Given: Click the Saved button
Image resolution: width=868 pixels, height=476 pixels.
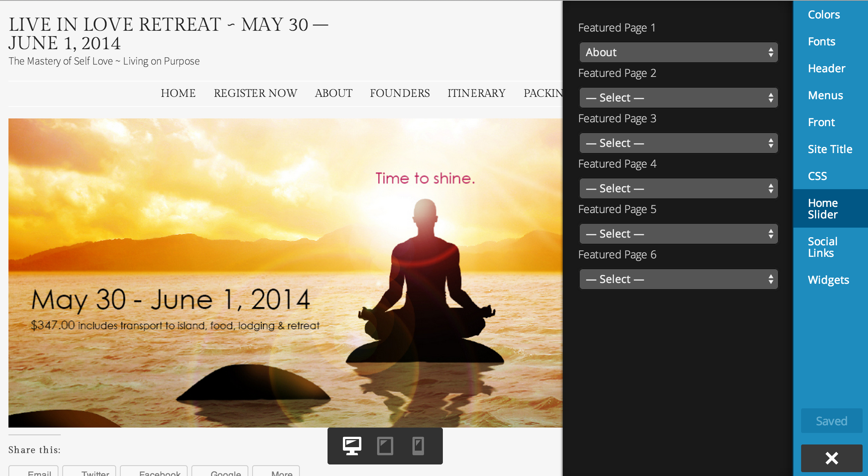Looking at the screenshot, I should point(831,421).
